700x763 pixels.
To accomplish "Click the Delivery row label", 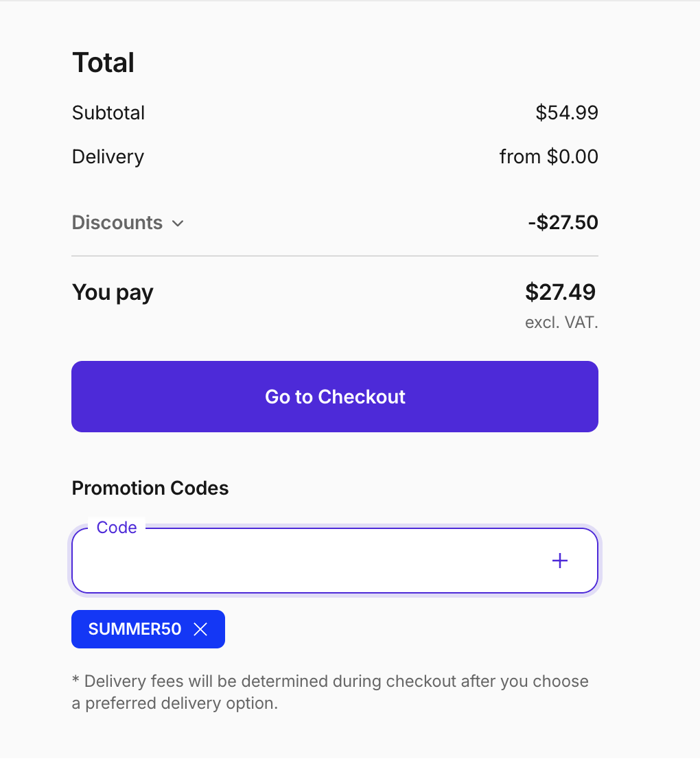I will coord(108,156).
